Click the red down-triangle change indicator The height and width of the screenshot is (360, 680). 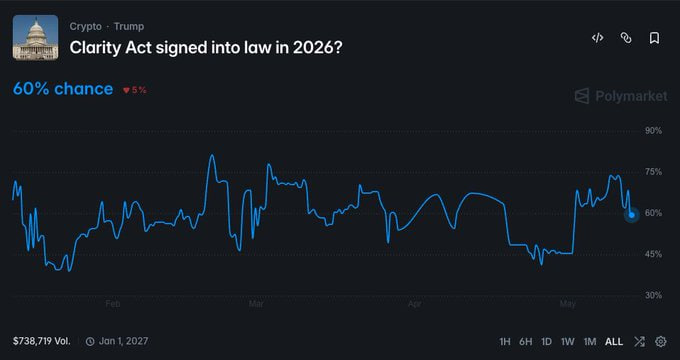pos(126,90)
